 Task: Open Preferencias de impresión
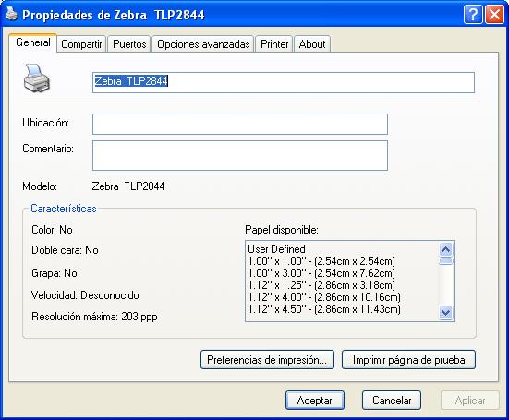pos(267,360)
